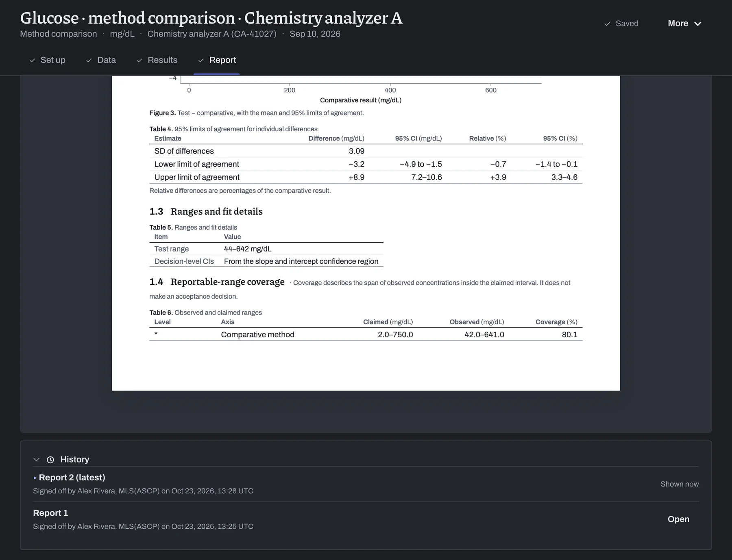Click the 2.0–750.0 claimed range cell

(x=395, y=334)
